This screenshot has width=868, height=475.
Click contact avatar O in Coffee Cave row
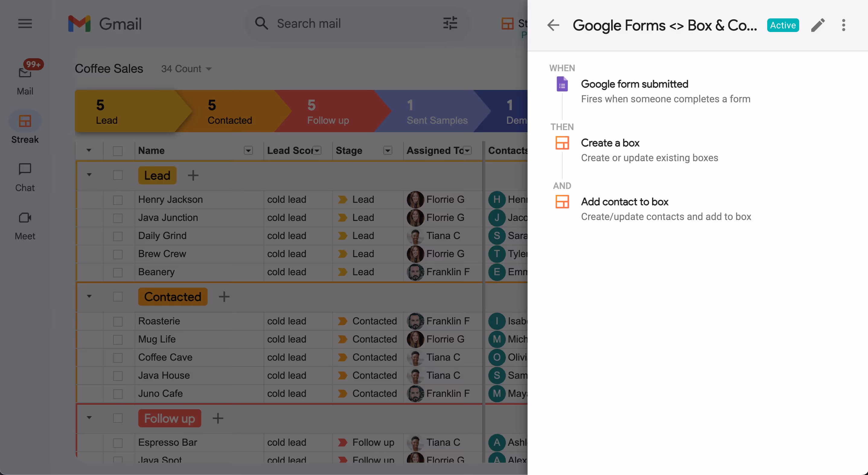tap(497, 357)
